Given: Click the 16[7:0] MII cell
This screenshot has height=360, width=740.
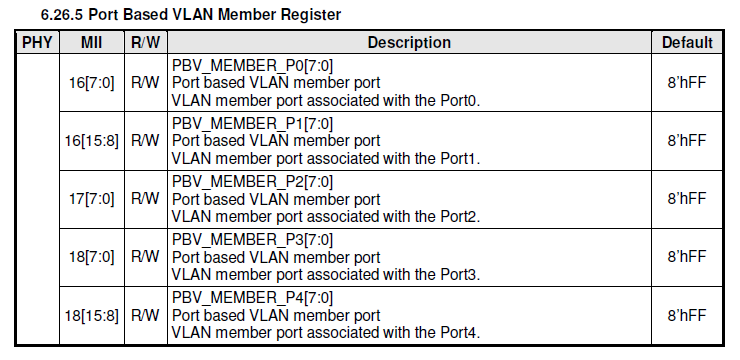Looking at the screenshot, I should click(x=92, y=83).
